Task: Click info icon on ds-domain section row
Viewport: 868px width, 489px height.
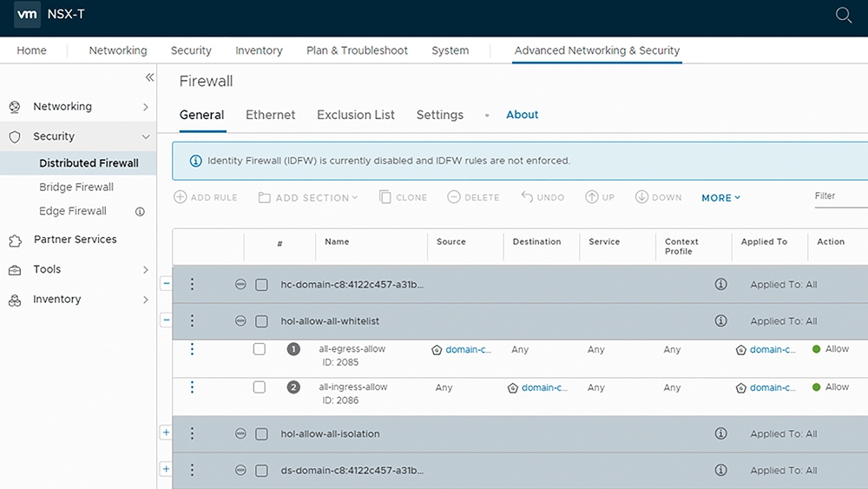Action: pos(720,470)
